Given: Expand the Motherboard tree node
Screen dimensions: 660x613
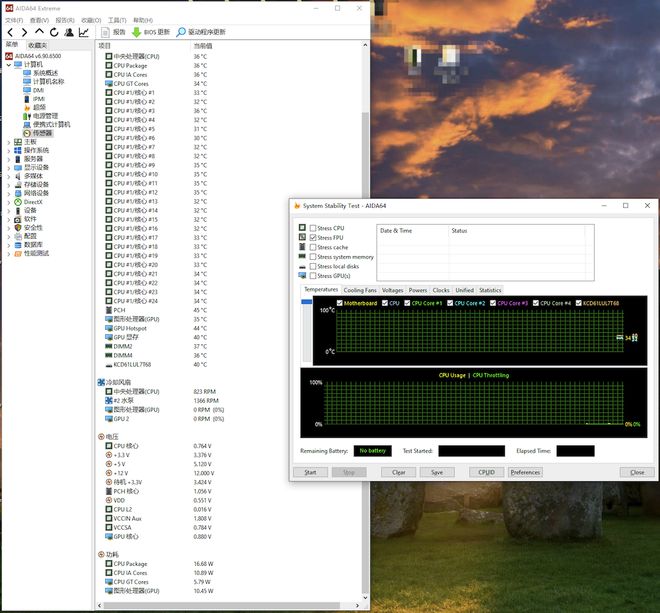Looking at the screenshot, I should 8,142.
